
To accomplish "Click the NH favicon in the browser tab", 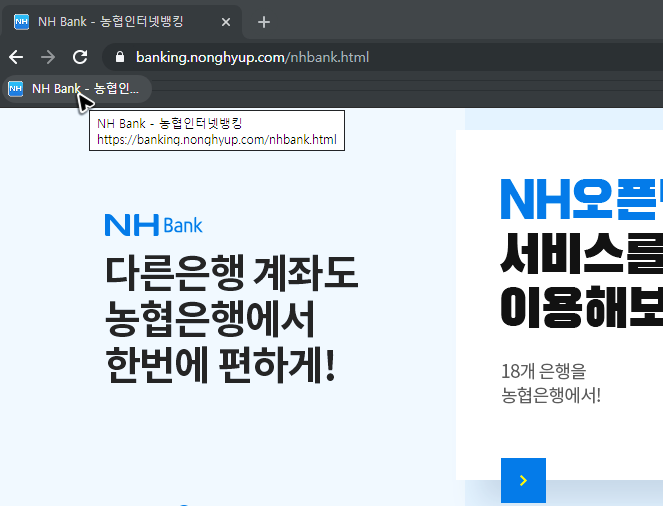I will [x=21, y=22].
